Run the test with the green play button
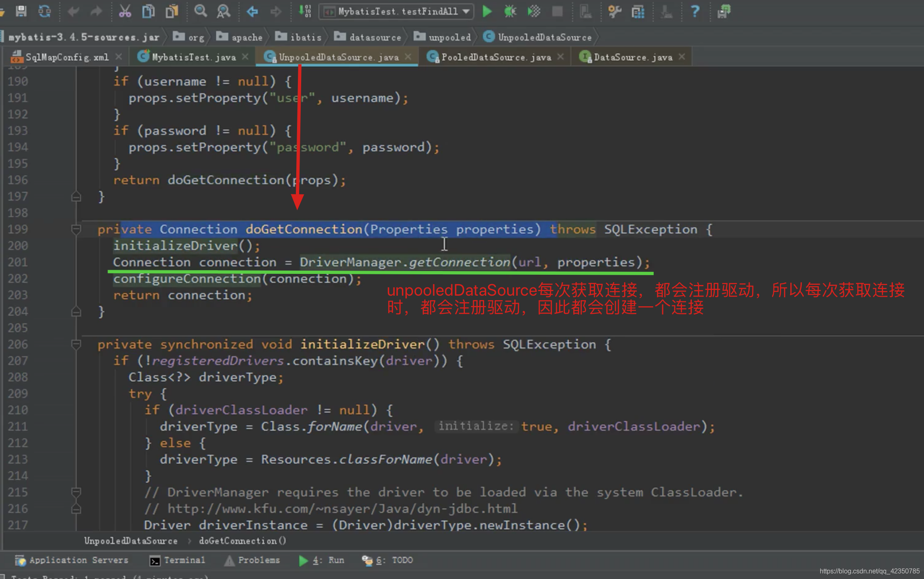The image size is (924, 579). 487,11
